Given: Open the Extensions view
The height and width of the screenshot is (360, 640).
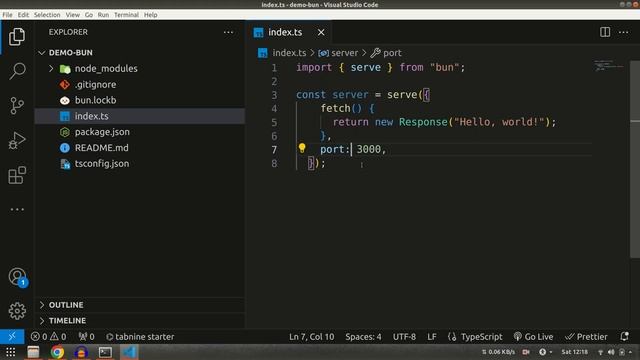Looking at the screenshot, I should [17, 175].
